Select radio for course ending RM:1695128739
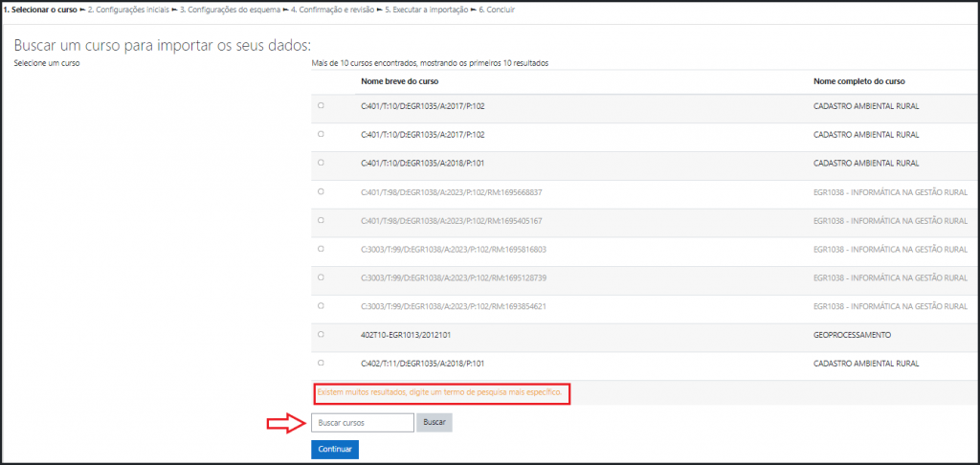980x465 pixels. pos(321,277)
